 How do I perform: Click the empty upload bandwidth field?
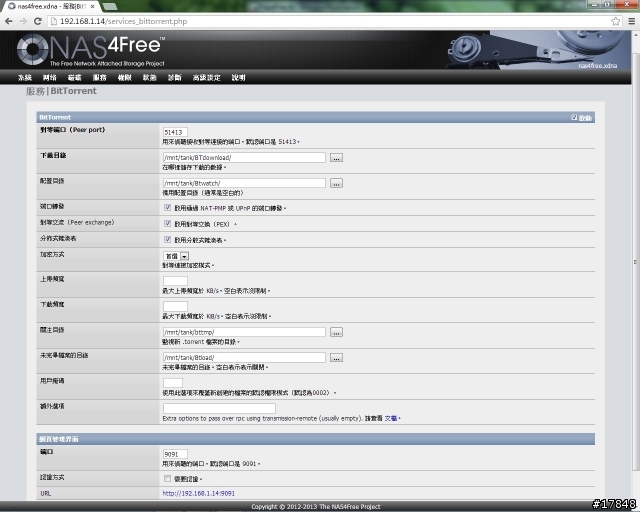[x=175, y=281]
